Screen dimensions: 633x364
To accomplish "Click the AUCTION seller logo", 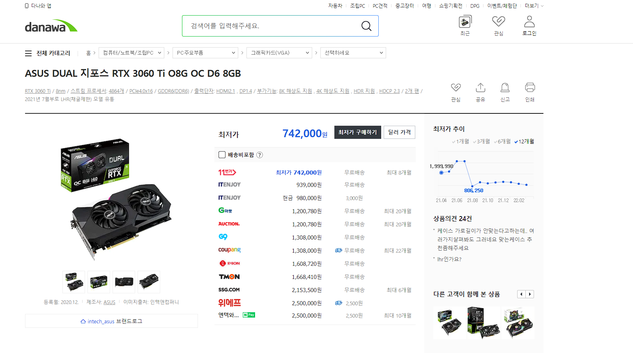I will coord(229,224).
